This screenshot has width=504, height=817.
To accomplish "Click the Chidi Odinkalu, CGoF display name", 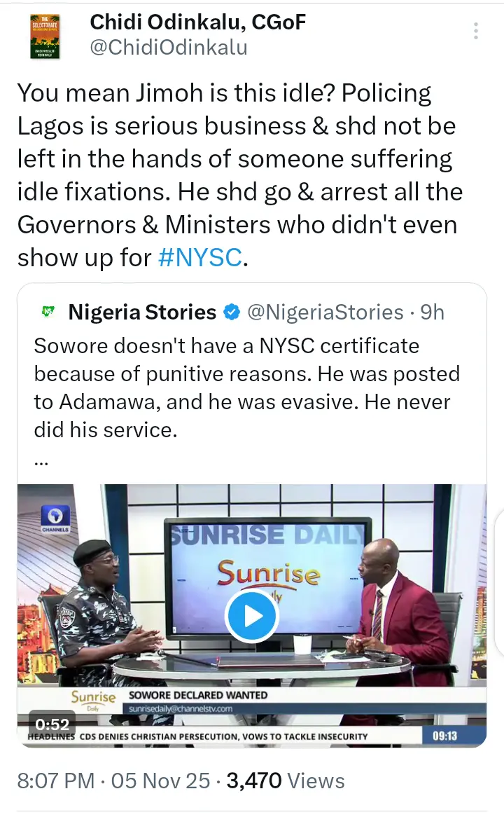I will (x=198, y=22).
